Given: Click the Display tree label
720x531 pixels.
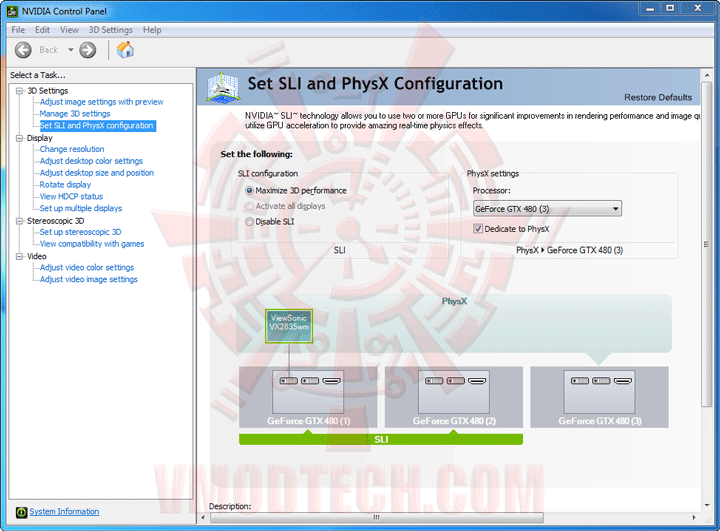Looking at the screenshot, I should tap(39, 138).
